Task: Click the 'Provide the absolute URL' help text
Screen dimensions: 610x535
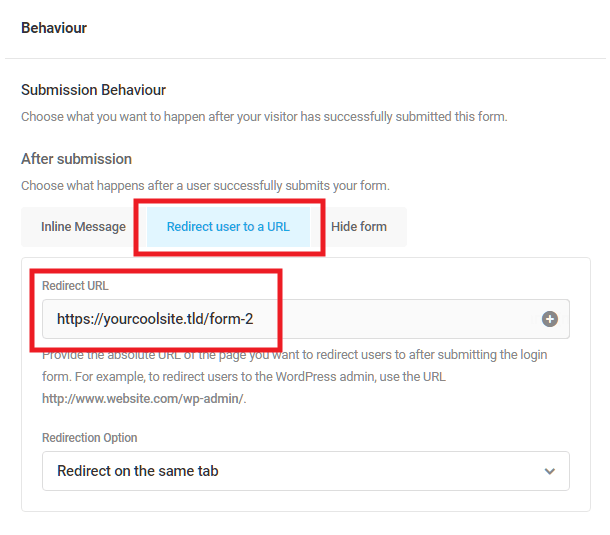Action: 294,376
